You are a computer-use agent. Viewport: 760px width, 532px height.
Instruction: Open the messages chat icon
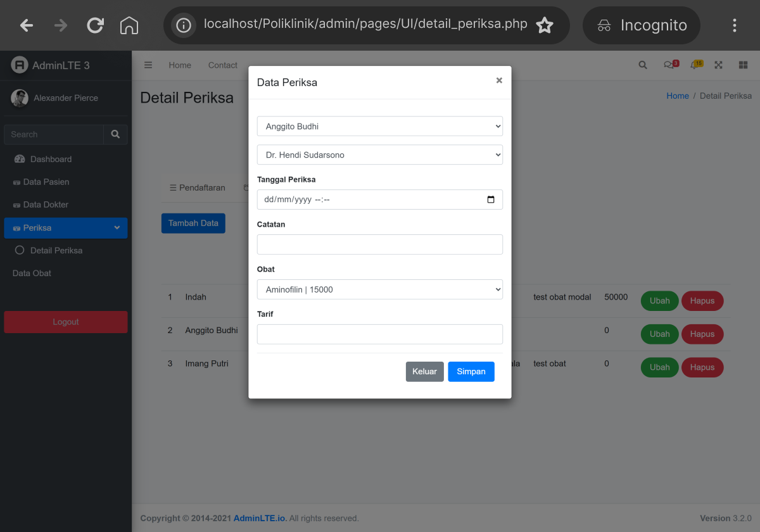pos(669,65)
